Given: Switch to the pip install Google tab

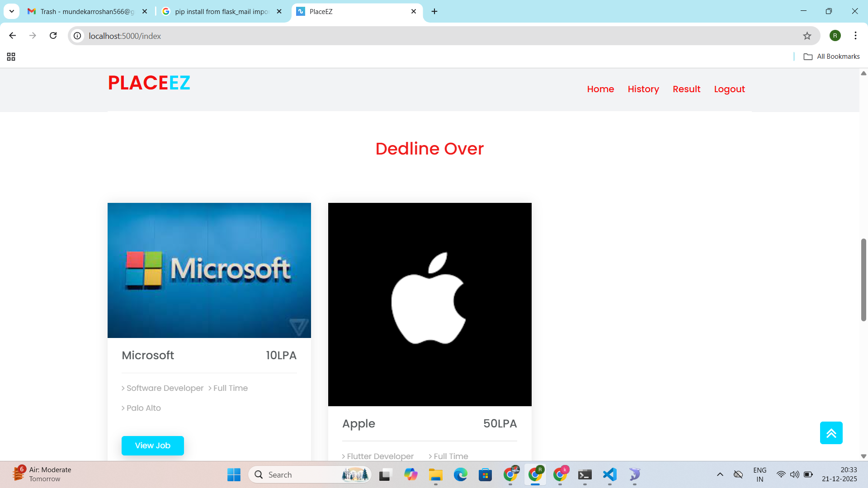Looking at the screenshot, I should coord(222,11).
